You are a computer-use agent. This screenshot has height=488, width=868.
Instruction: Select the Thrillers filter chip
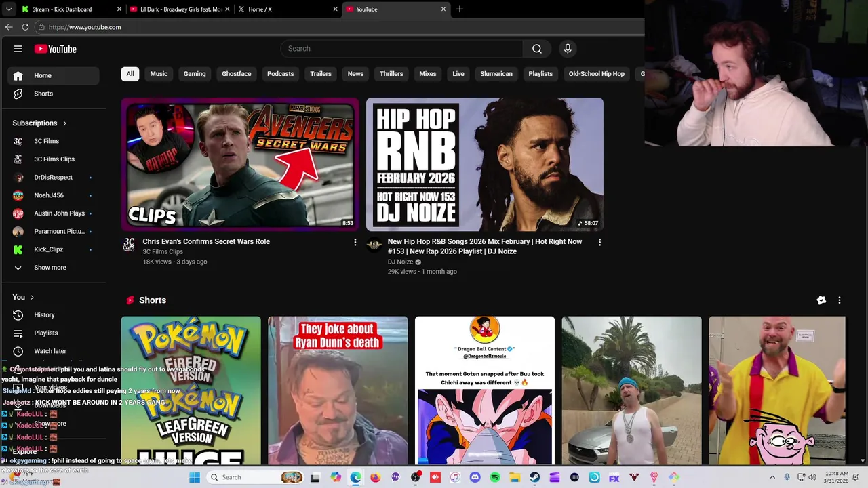click(391, 74)
